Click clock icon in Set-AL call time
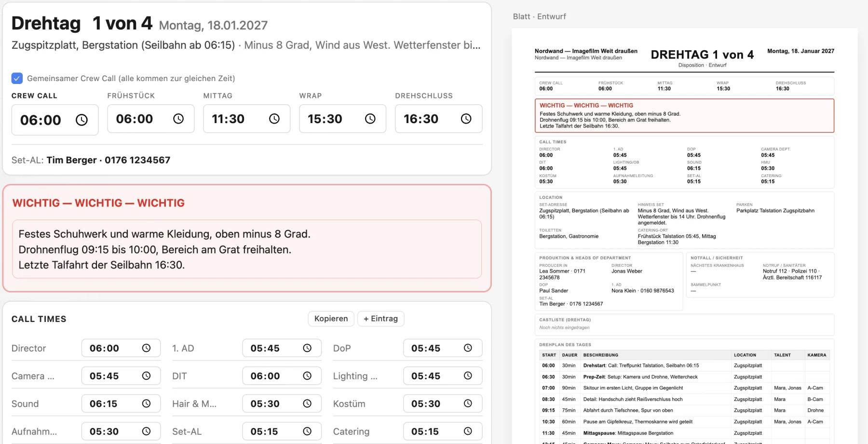The width and height of the screenshot is (868, 444). point(307,431)
